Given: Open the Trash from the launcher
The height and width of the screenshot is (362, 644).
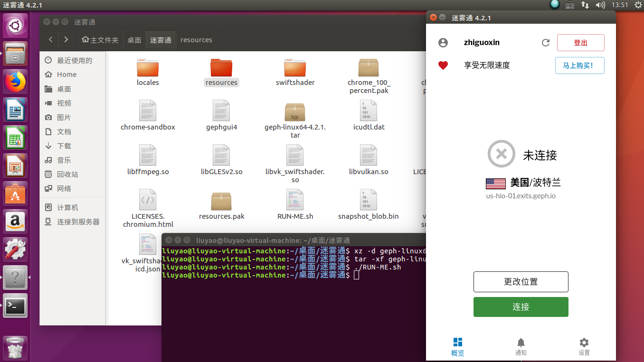Looking at the screenshot, I should (16, 348).
